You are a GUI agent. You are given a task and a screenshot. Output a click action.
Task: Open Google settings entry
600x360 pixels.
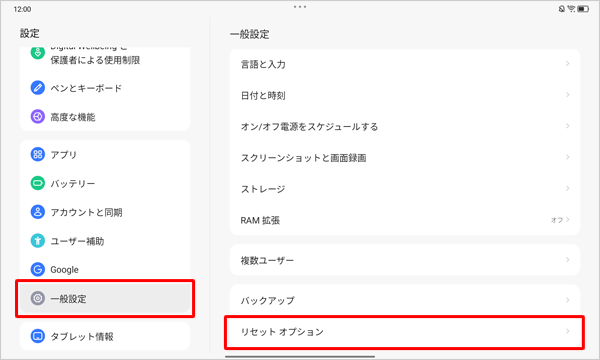[105, 269]
